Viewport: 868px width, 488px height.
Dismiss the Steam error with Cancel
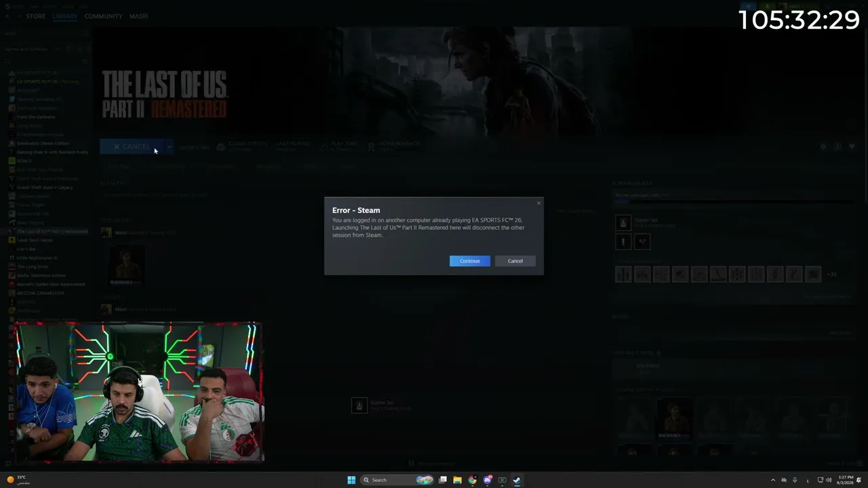click(x=515, y=261)
